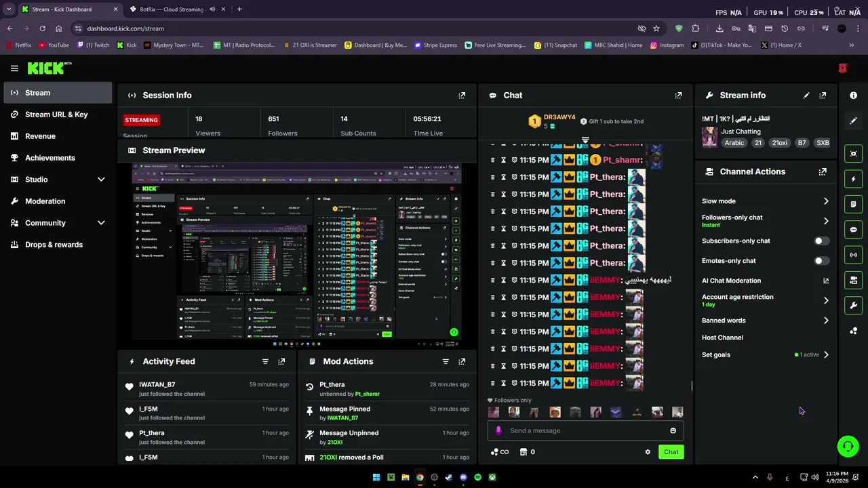Open Set goals arrow

pyautogui.click(x=826, y=354)
